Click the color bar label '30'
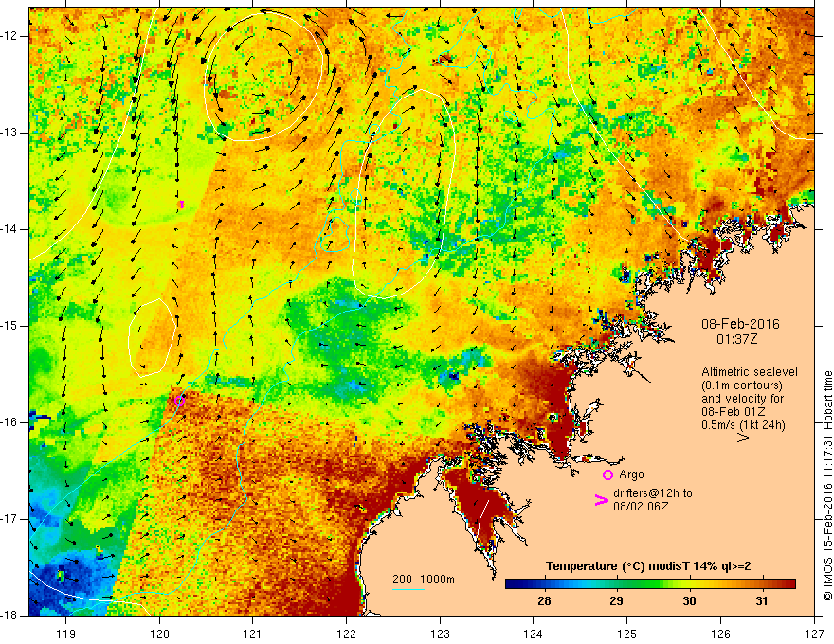Image resolution: width=834 pixels, height=644 pixels. click(x=689, y=601)
